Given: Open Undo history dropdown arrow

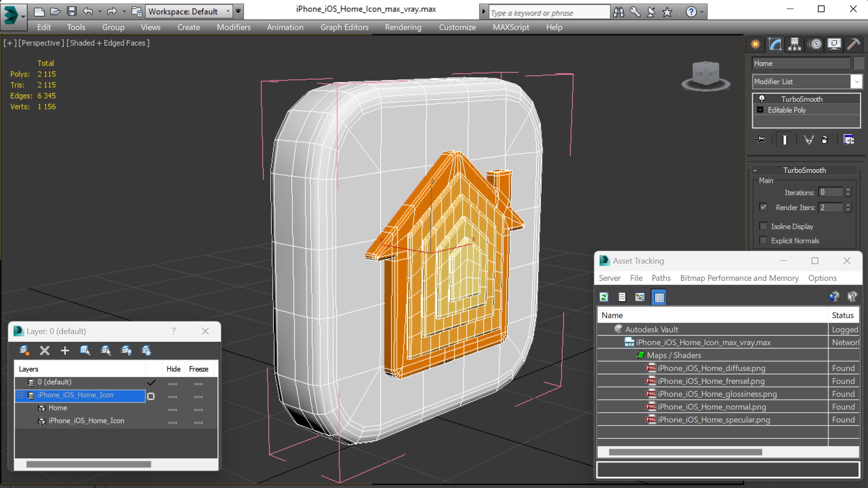Looking at the screenshot, I should pos(99,11).
